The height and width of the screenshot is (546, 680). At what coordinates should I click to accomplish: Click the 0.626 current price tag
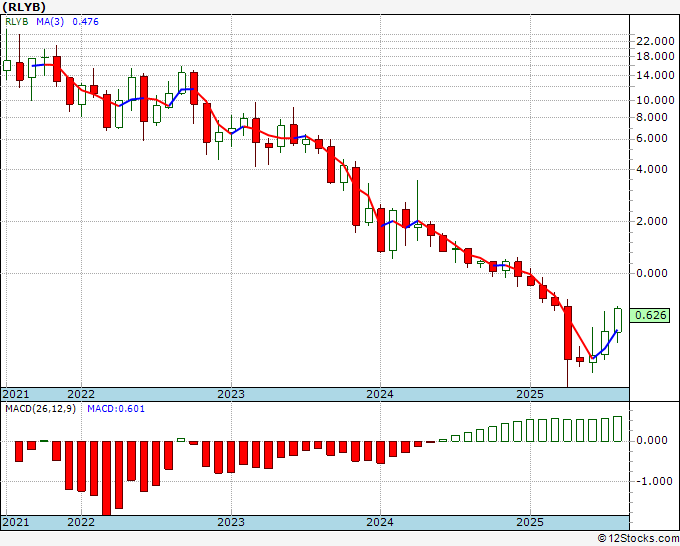650,315
